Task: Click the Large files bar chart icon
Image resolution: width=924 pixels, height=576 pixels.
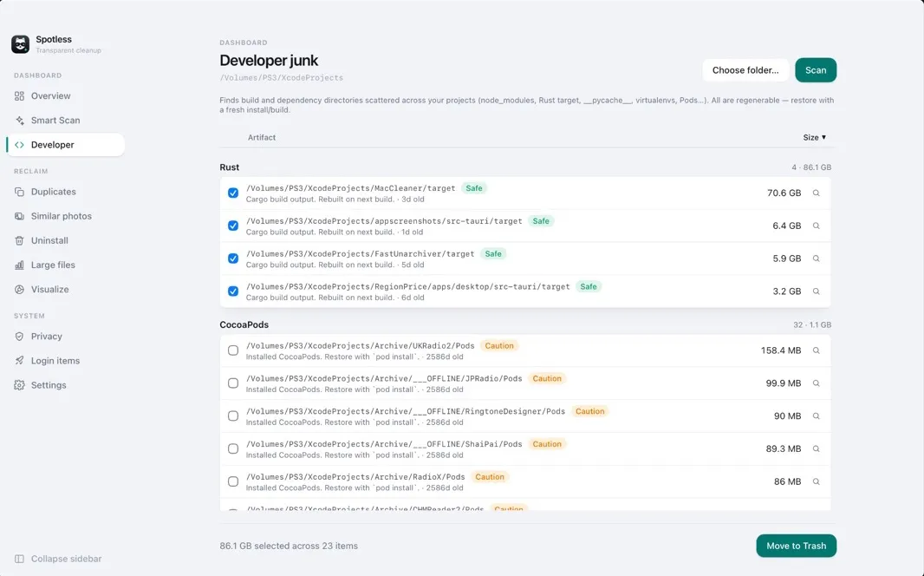Action: click(x=19, y=265)
